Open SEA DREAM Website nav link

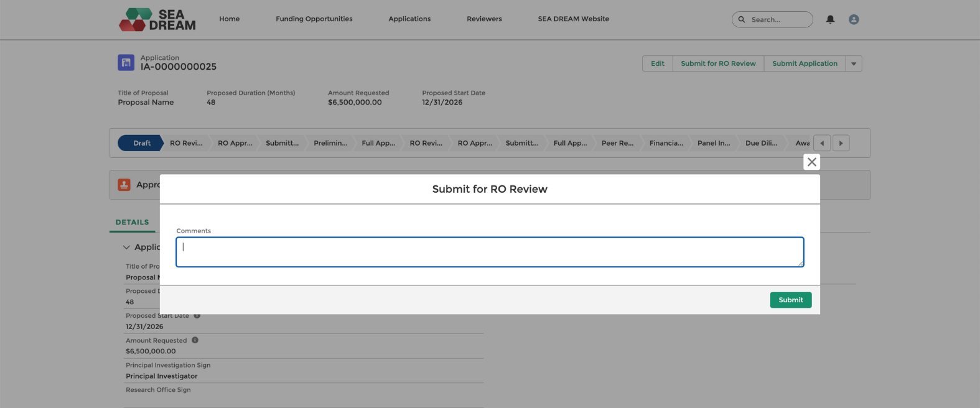coord(573,19)
